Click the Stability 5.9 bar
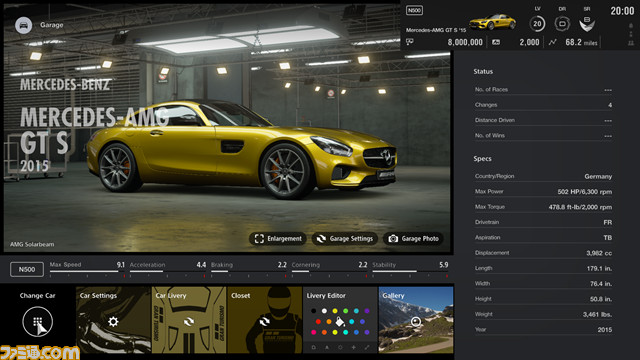 (410, 269)
